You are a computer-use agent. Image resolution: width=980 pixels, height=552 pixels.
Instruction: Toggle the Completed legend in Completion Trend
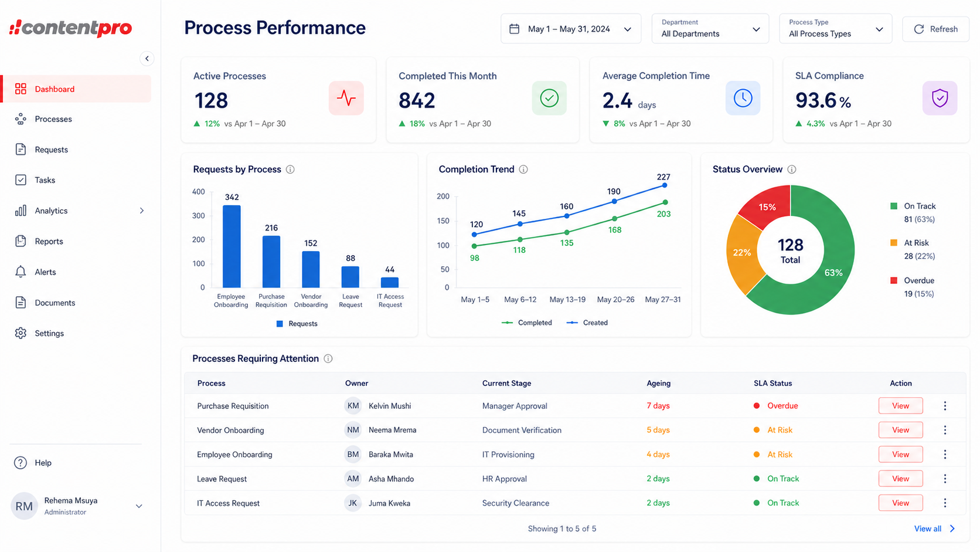pos(527,323)
